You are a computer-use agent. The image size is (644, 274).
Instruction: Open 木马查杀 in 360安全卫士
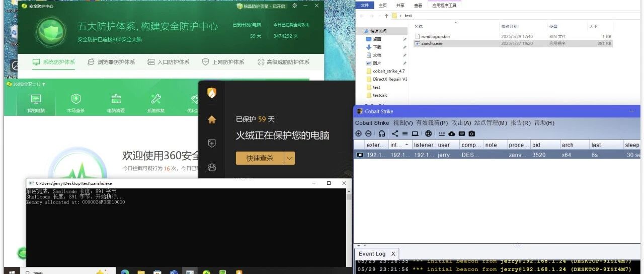point(76,103)
